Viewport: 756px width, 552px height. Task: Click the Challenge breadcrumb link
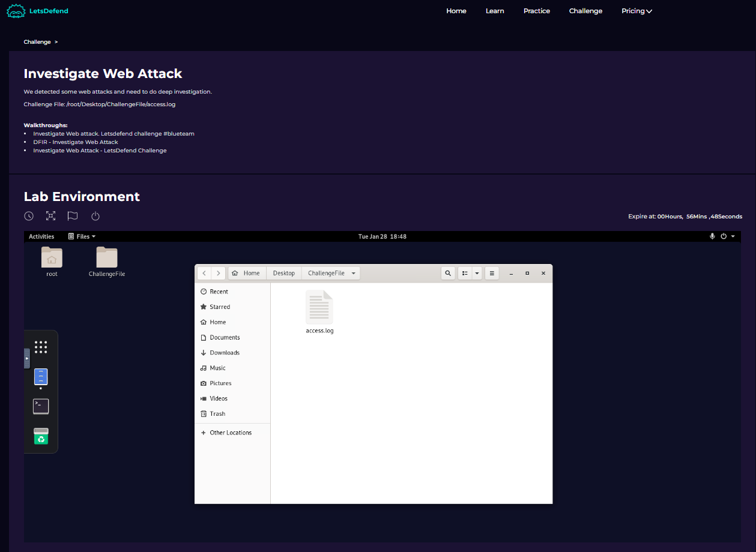pyautogui.click(x=37, y=42)
